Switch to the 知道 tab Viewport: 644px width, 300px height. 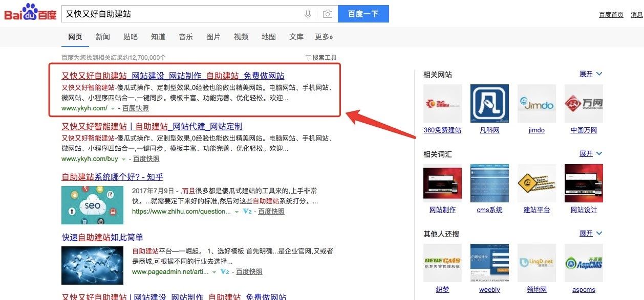coord(158,37)
